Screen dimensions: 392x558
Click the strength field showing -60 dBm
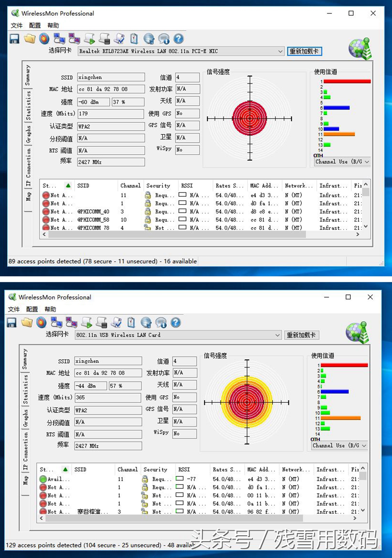[93, 102]
